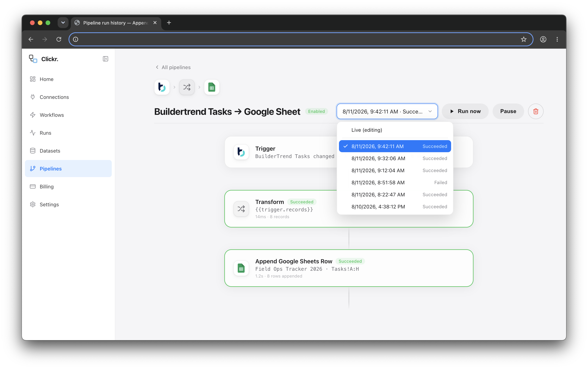Open Billing page
The width and height of the screenshot is (588, 369).
[68, 186]
